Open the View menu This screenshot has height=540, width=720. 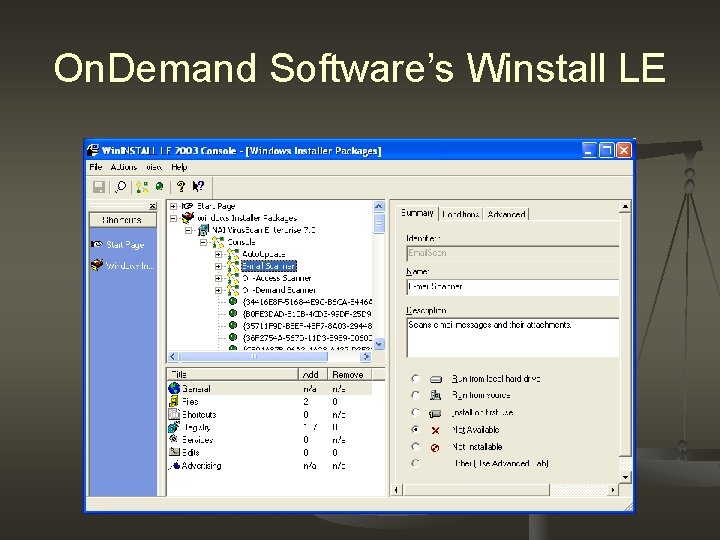154,167
